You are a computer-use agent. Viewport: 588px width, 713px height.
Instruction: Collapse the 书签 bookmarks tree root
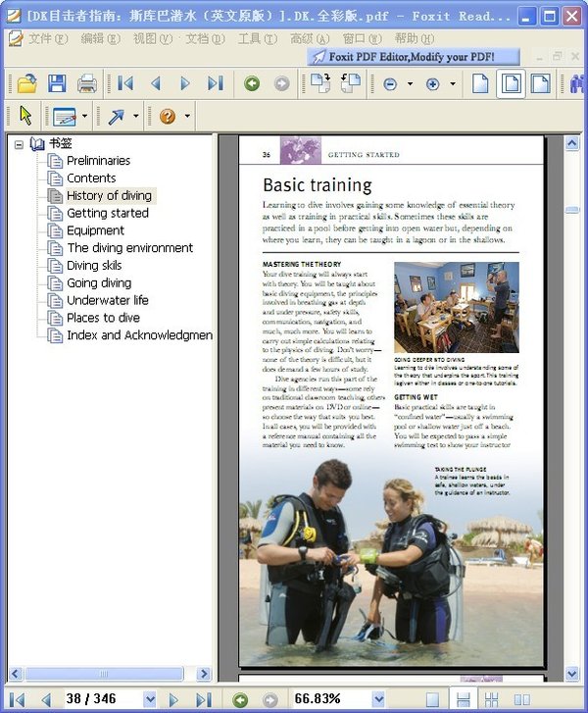coord(17,144)
